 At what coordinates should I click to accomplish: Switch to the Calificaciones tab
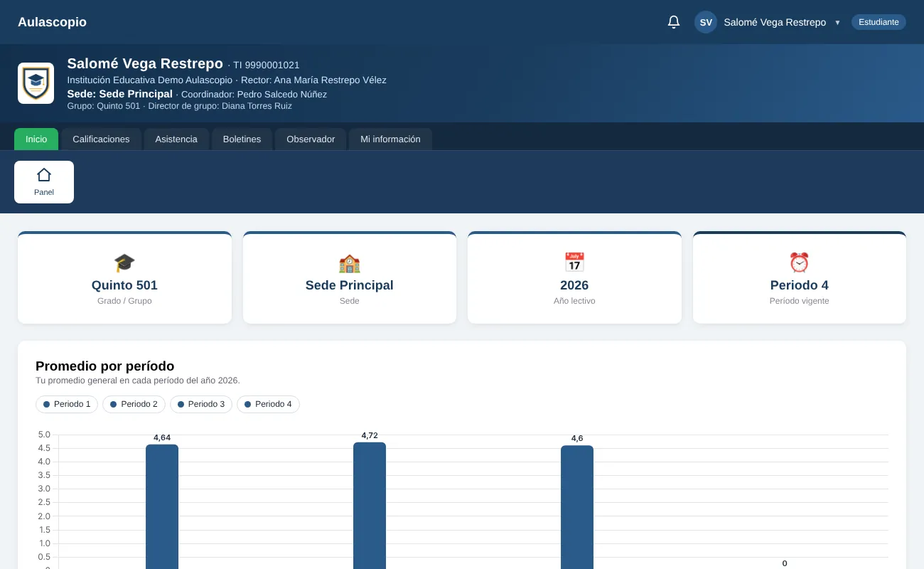coord(101,139)
